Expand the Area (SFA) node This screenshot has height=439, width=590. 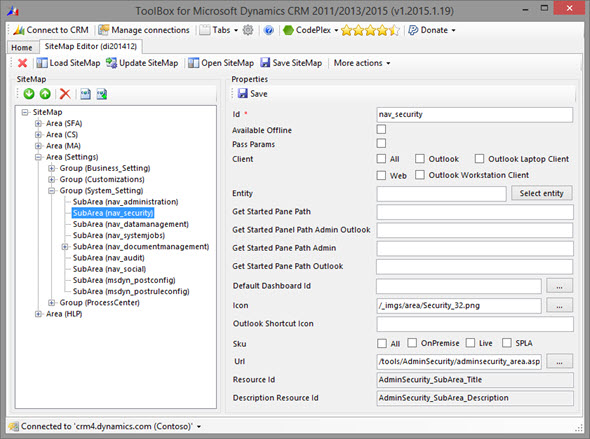38,123
